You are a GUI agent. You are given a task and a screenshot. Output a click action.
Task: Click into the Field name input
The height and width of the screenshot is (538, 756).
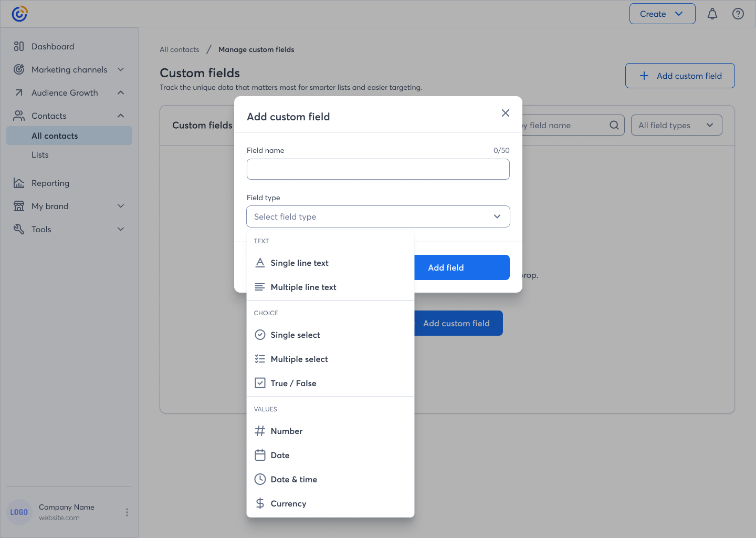[377, 169]
